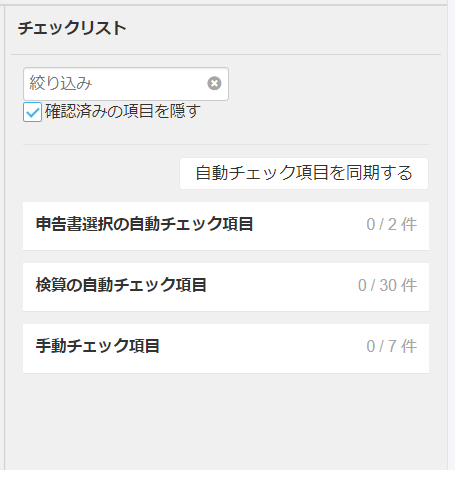Uncheck the 確認済みの項目を隠す checkbox
The image size is (460, 502).
click(x=32, y=112)
